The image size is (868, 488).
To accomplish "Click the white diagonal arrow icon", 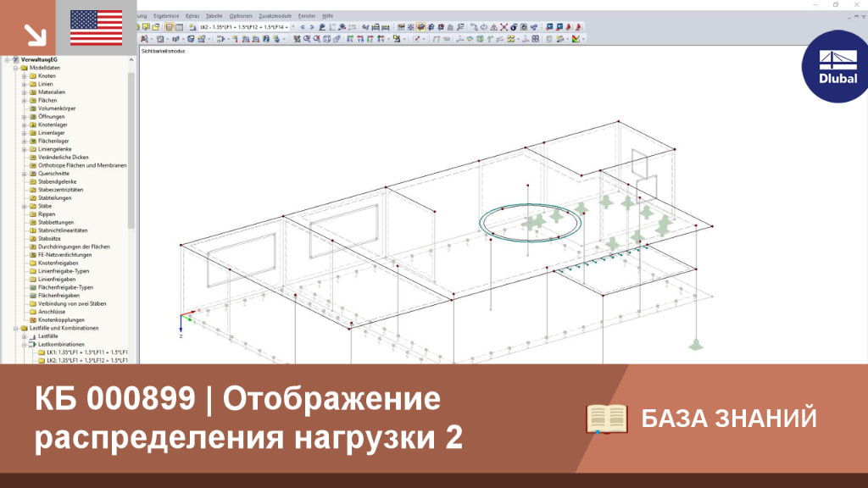I will (x=36, y=35).
